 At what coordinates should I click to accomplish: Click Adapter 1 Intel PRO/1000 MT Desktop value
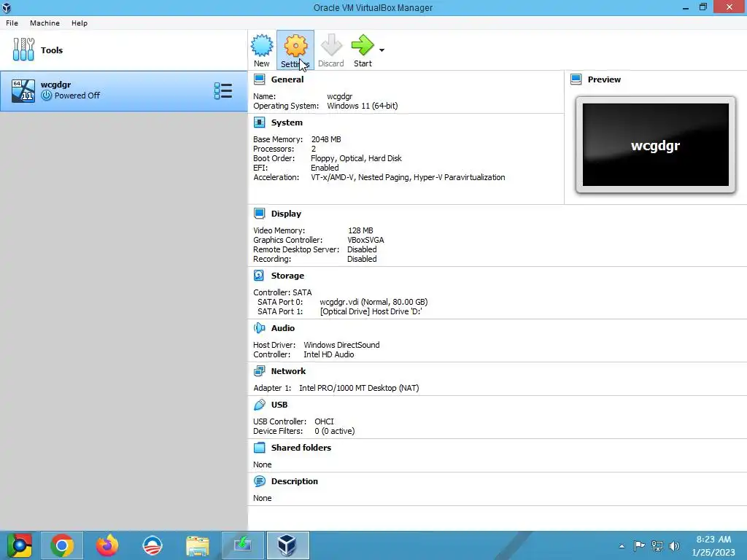(359, 388)
